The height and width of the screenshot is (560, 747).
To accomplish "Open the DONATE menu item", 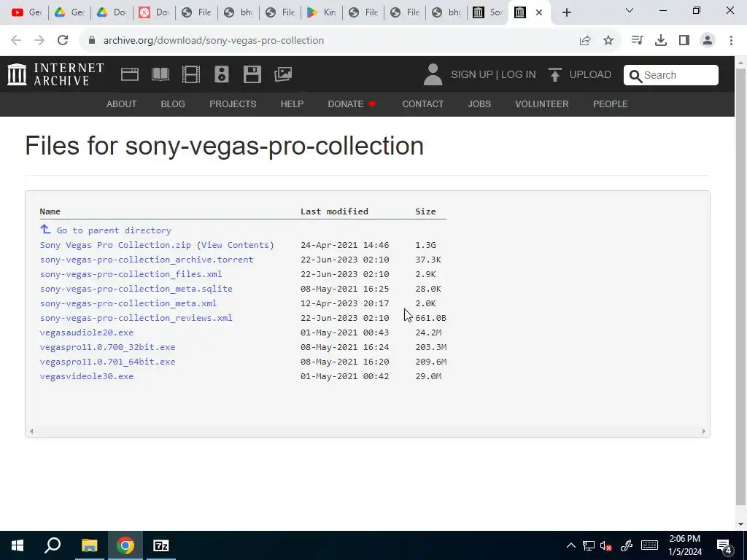I will coord(352,104).
